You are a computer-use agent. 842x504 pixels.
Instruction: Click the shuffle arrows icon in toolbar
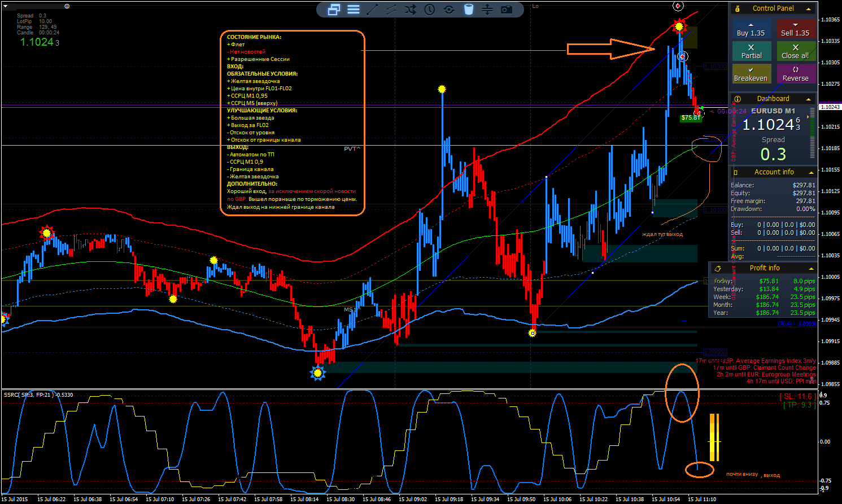411,9
